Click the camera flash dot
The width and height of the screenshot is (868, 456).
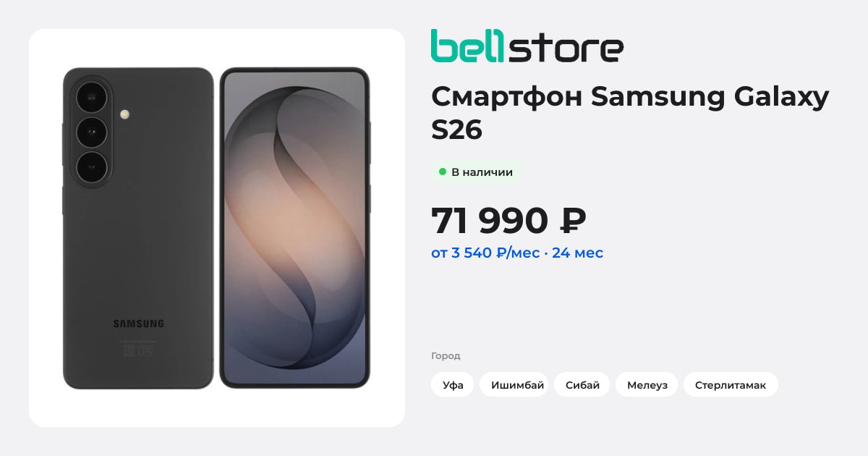(x=125, y=114)
